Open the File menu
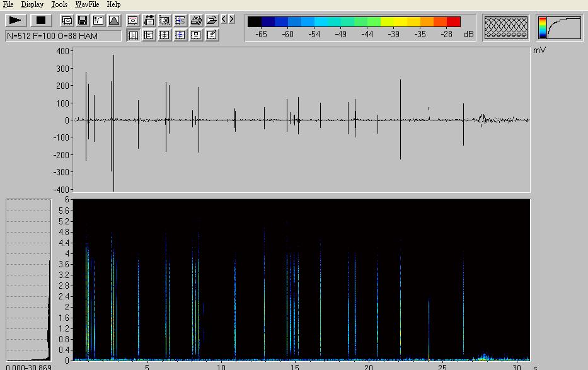This screenshot has width=588, height=370. click(8, 4)
